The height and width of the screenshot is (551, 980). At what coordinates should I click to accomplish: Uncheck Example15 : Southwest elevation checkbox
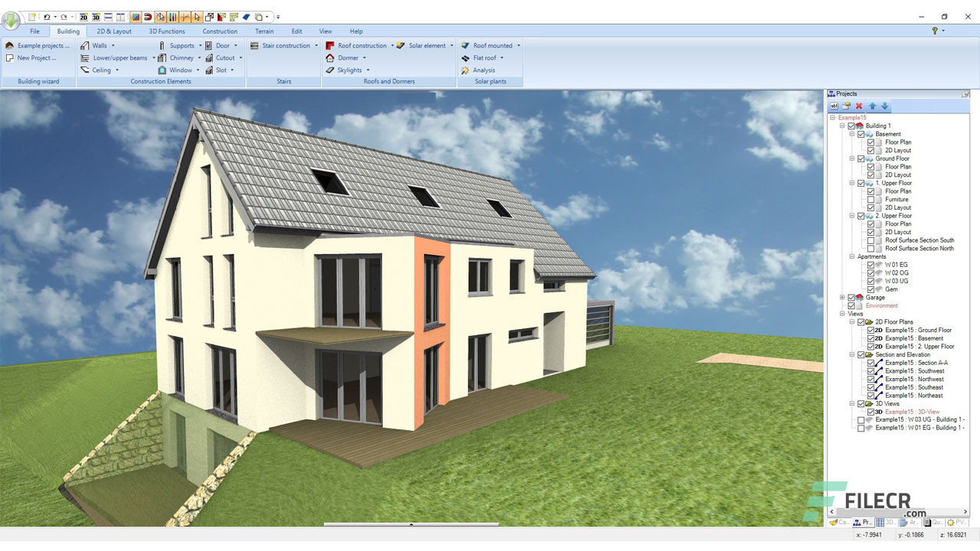coord(870,371)
